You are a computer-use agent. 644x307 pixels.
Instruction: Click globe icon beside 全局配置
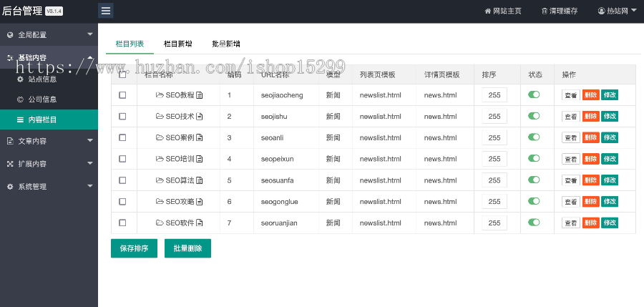click(10, 35)
